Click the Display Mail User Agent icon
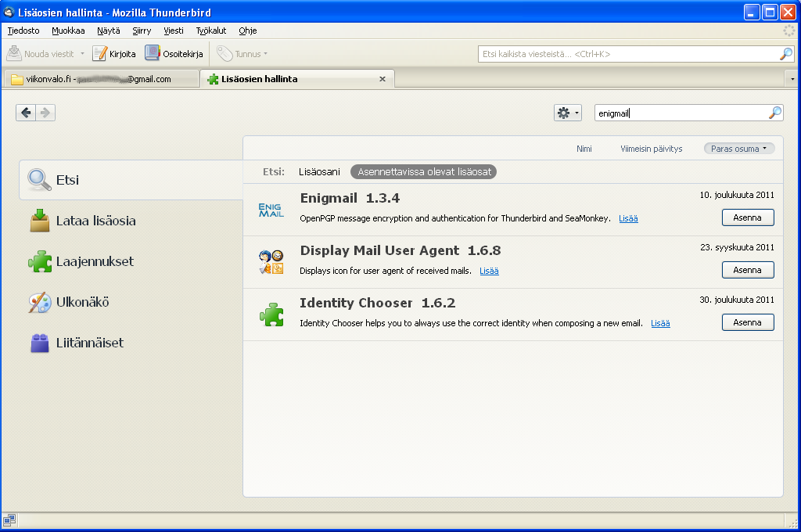This screenshot has height=532, width=801. click(x=271, y=262)
